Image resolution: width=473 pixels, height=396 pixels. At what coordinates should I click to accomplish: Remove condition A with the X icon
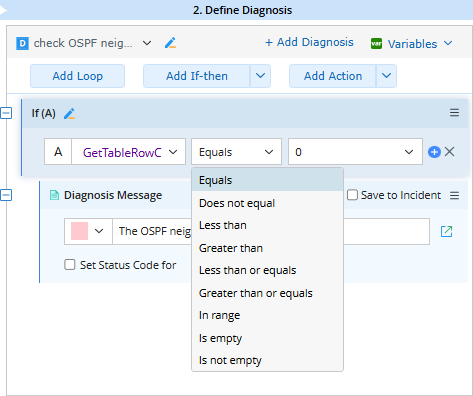449,152
